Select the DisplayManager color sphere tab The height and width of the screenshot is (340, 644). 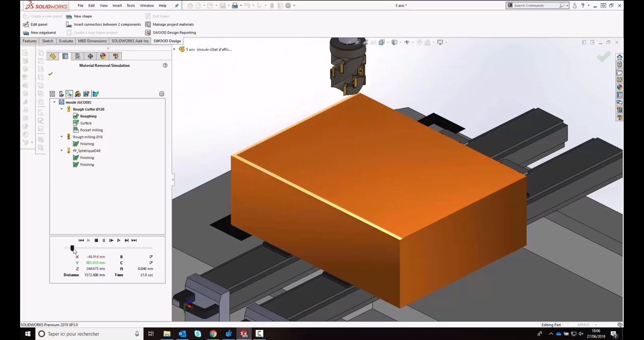103,56
